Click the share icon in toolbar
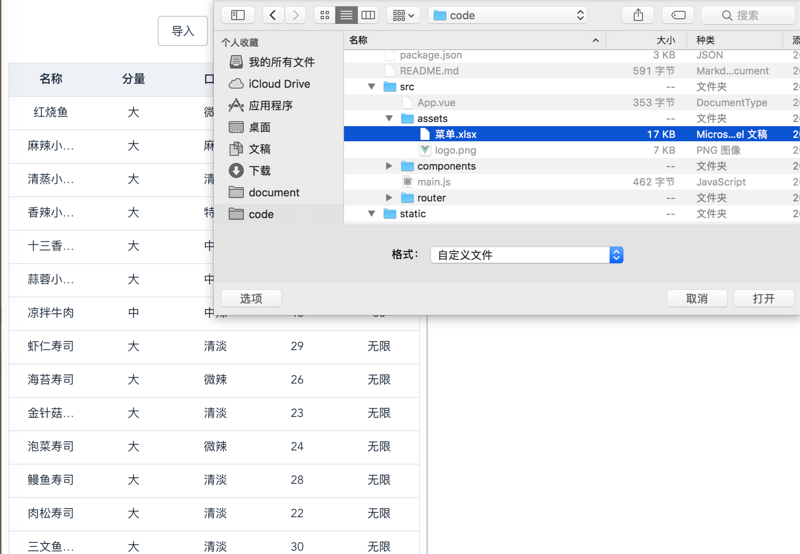The image size is (800, 554). pyautogui.click(x=638, y=15)
